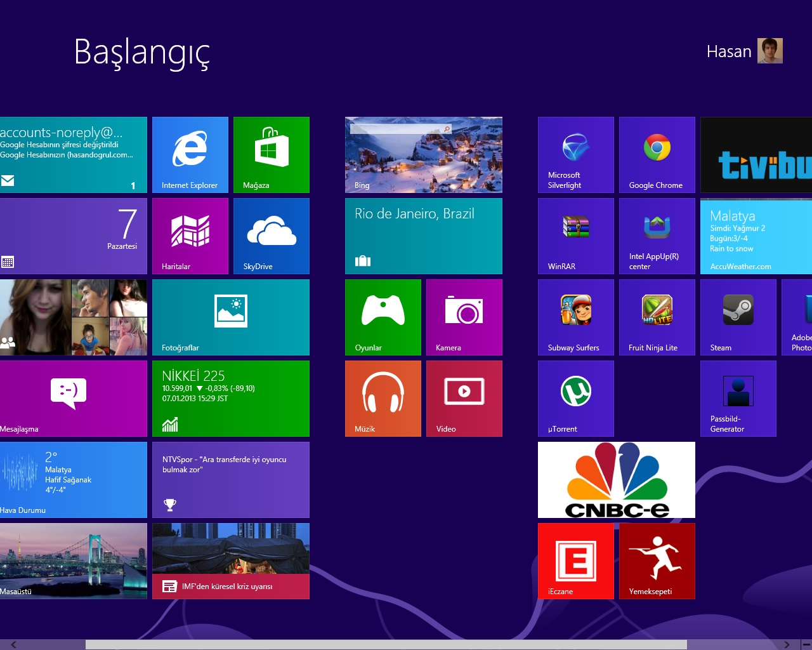Launch Microsoft Silverlight tile
The height and width of the screenshot is (650, 812).
pos(576,155)
